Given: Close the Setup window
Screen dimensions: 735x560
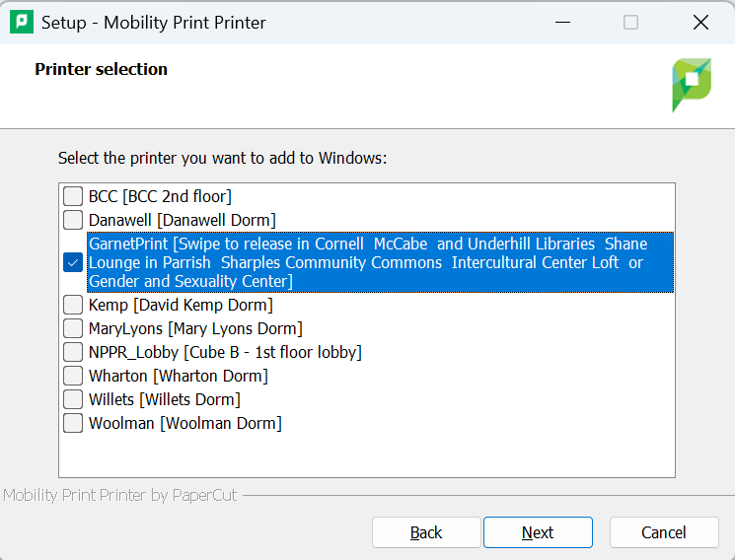Looking at the screenshot, I should [700, 22].
